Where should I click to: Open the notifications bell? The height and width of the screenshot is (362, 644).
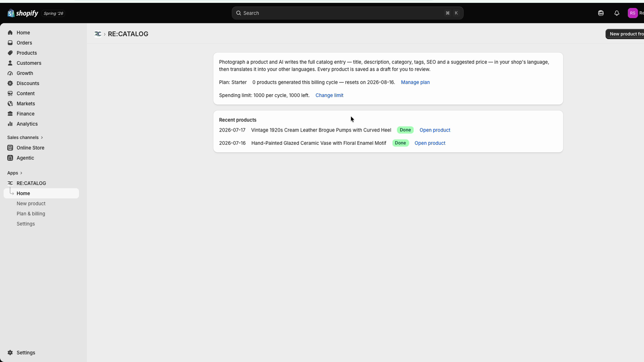(x=617, y=13)
